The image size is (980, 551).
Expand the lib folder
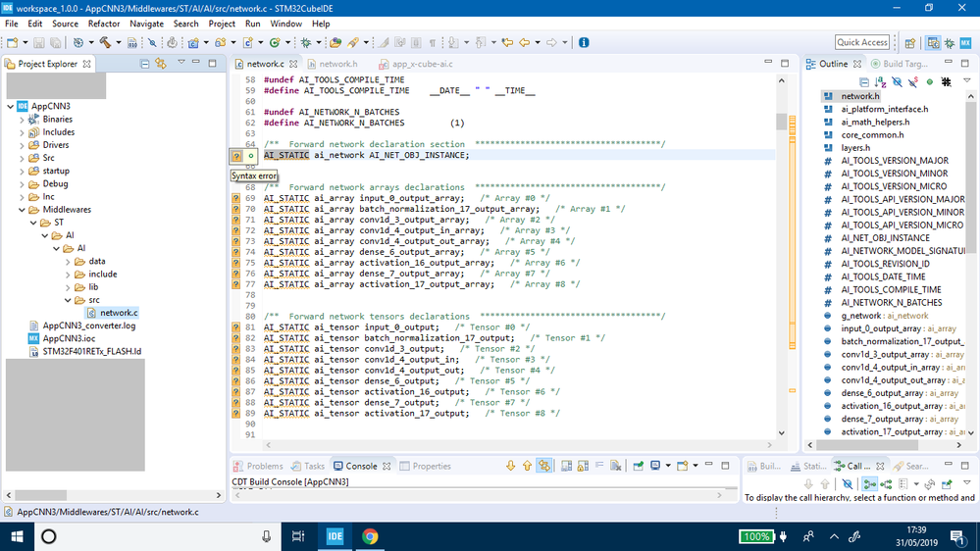[68, 287]
